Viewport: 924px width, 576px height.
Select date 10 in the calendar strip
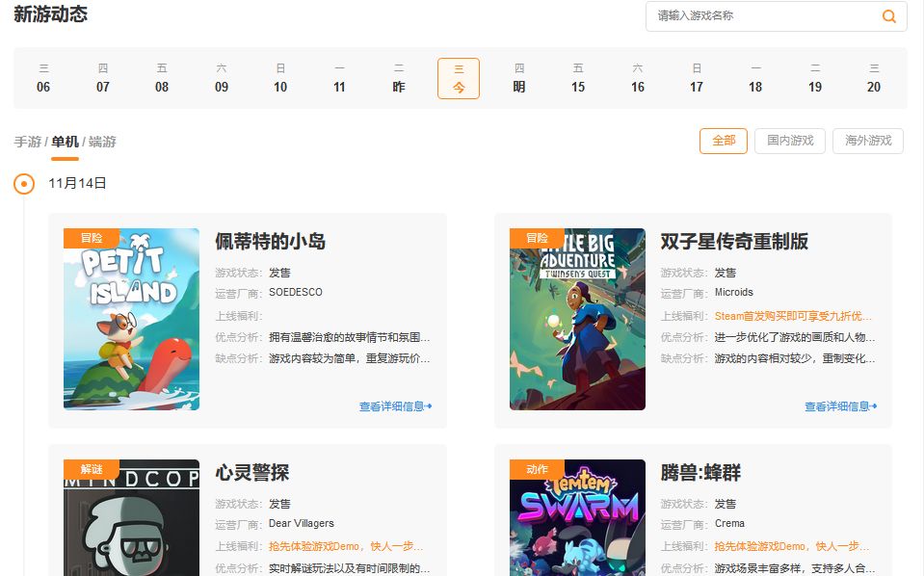(280, 78)
